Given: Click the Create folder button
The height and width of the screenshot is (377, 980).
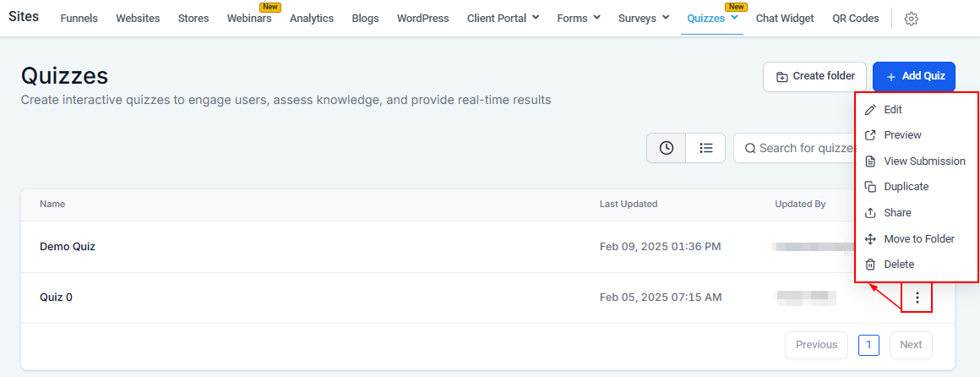Looking at the screenshot, I should pyautogui.click(x=814, y=77).
